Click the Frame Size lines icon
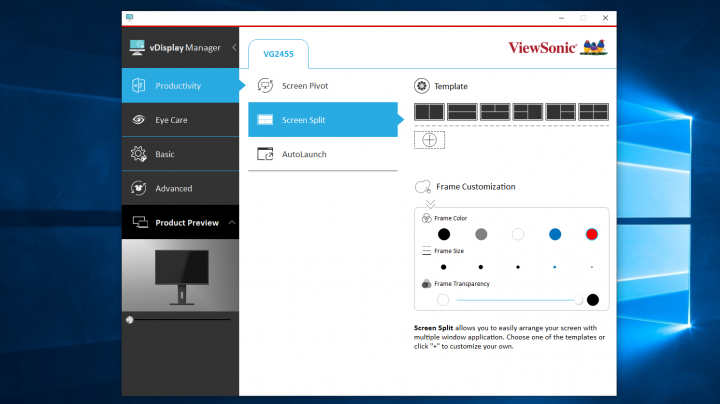 [x=427, y=251]
